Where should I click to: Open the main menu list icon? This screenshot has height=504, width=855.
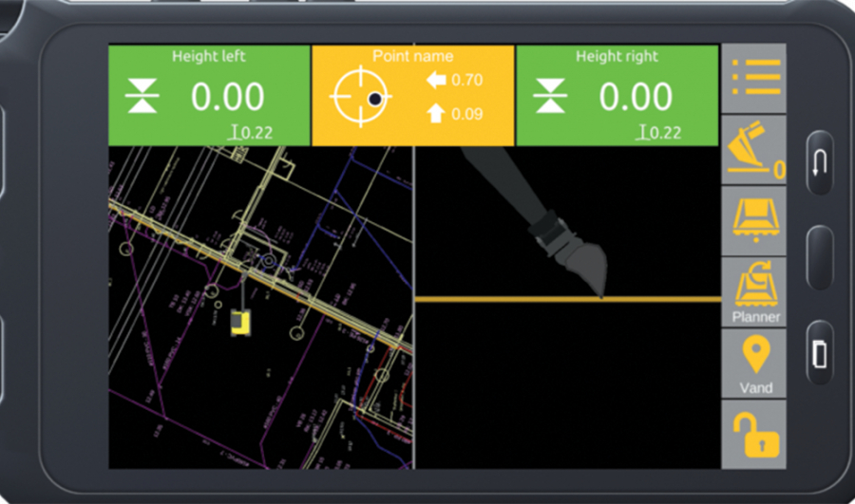pyautogui.click(x=755, y=77)
